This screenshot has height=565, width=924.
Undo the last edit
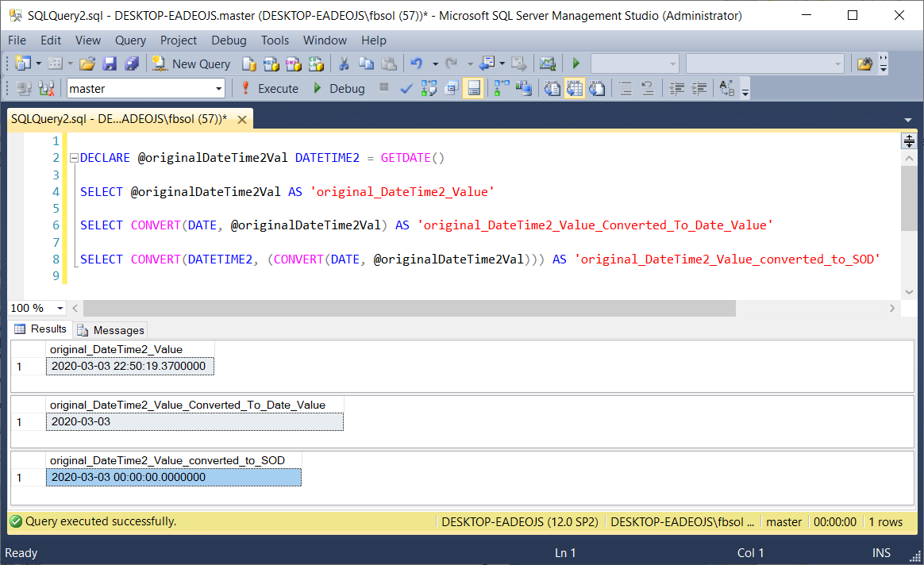(416, 64)
